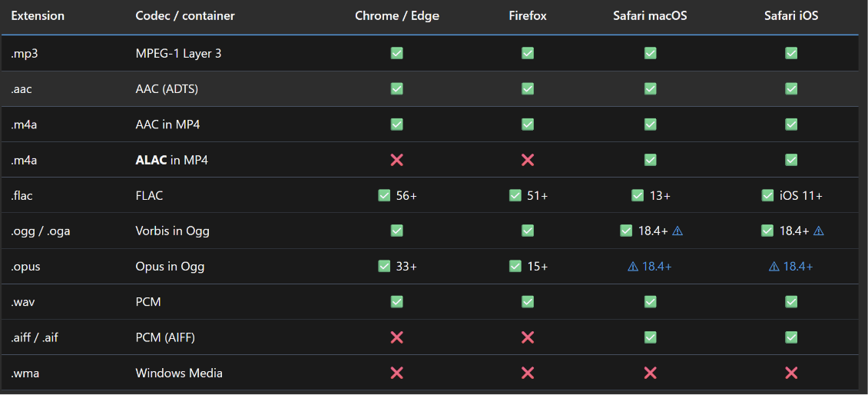Image resolution: width=868 pixels, height=395 pixels.
Task: Click the .wav Safari iOS checkmark
Action: 791,302
